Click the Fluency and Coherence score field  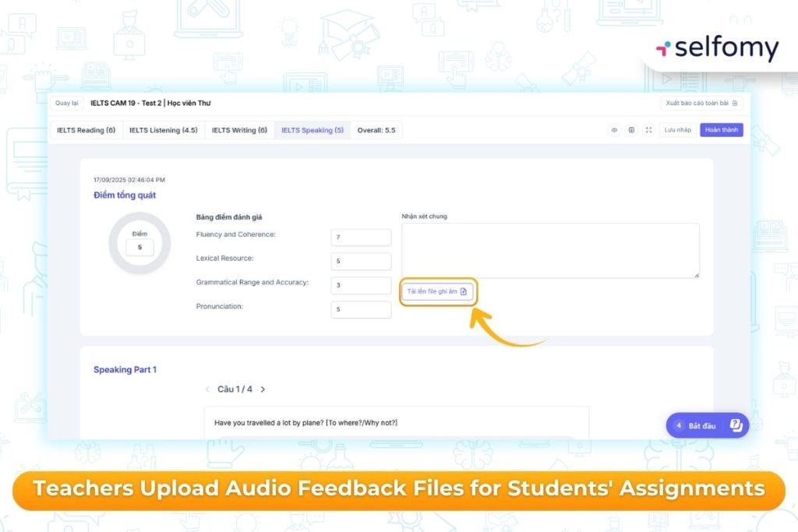click(361, 237)
